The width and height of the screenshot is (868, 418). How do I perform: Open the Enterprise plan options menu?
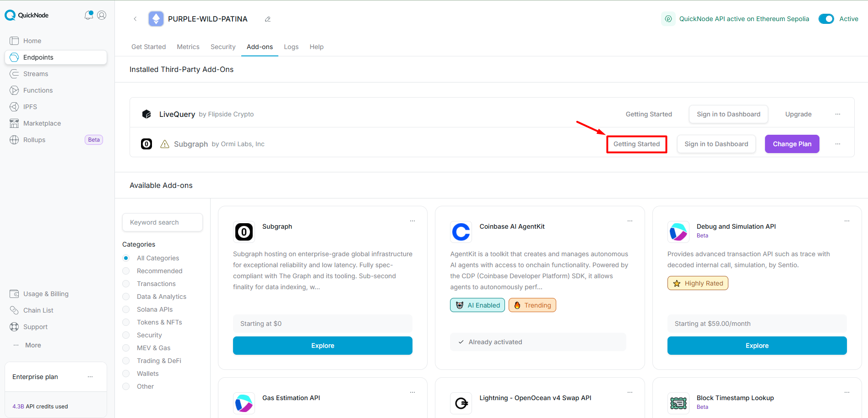[90, 377]
